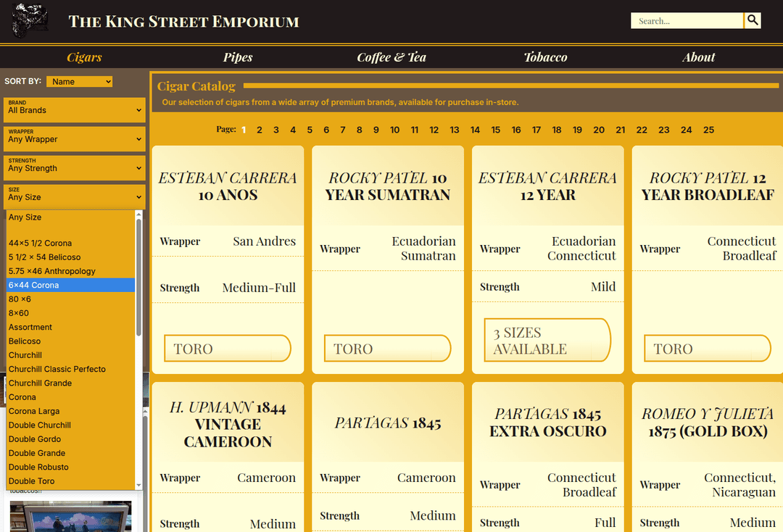The image size is (783, 532).
Task: Select Assortment in size list
Action: pos(70,327)
